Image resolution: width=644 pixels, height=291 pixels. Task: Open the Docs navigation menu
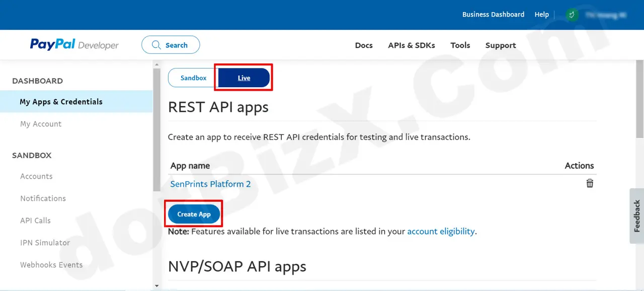click(364, 45)
